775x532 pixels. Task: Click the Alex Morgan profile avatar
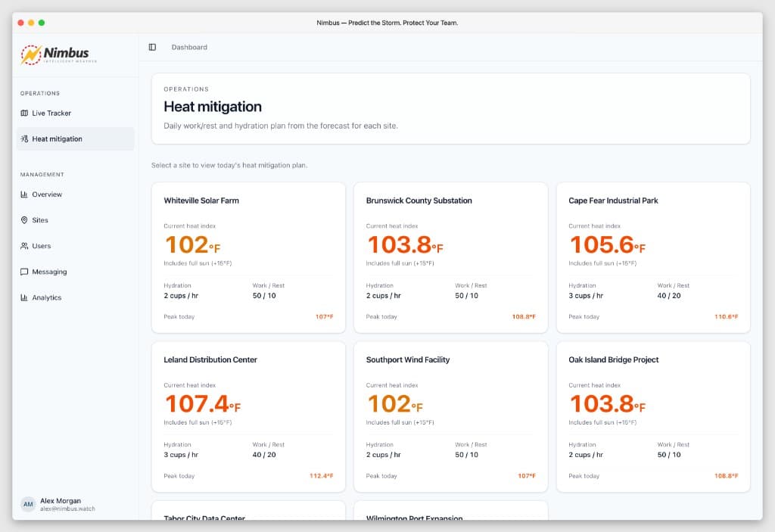click(x=28, y=504)
